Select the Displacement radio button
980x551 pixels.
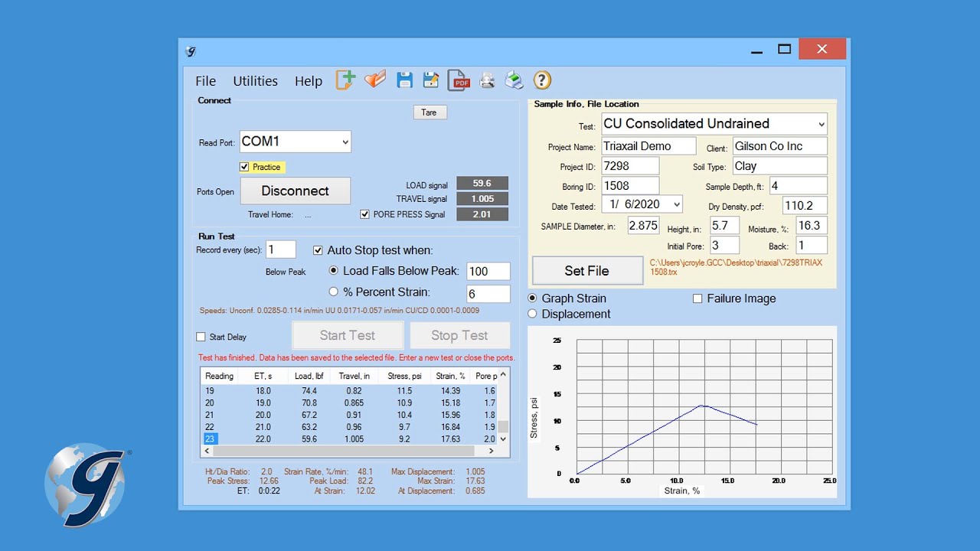533,314
